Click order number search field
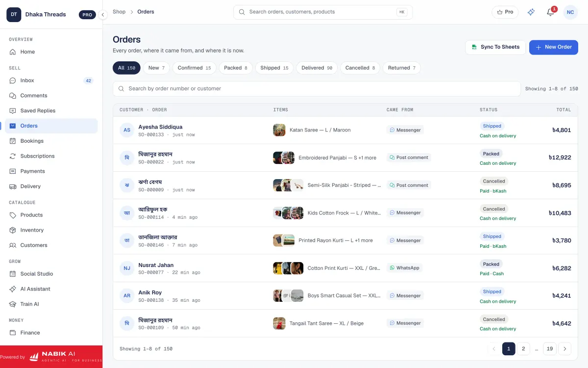Screen dimensions: 588x368 317,89
